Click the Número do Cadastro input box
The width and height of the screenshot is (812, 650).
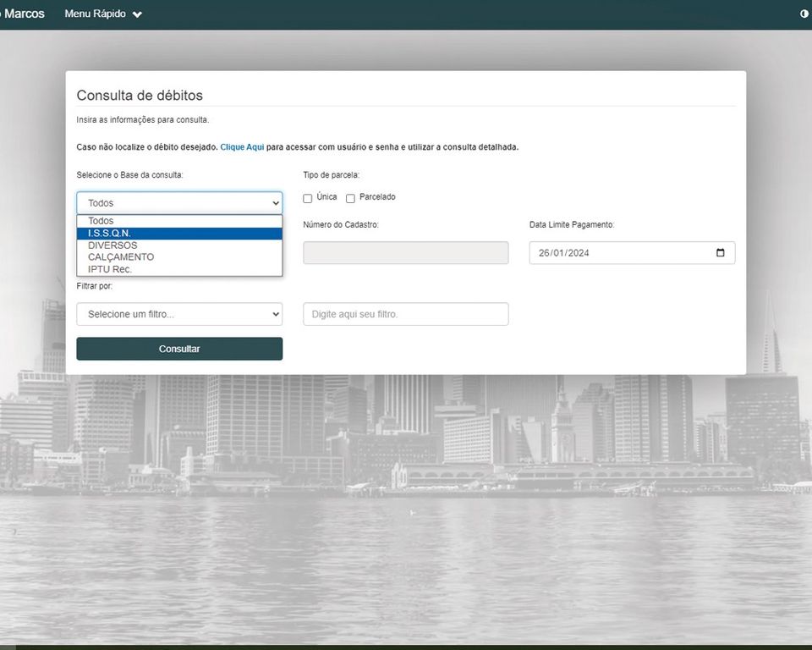click(x=406, y=253)
